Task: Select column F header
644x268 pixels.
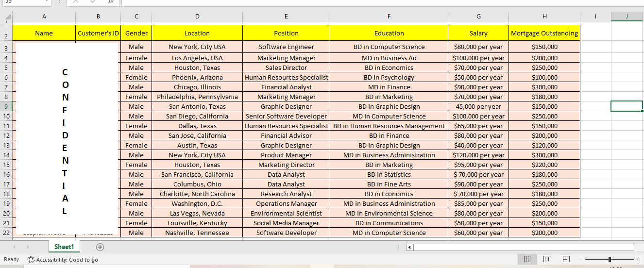Action: click(x=389, y=17)
